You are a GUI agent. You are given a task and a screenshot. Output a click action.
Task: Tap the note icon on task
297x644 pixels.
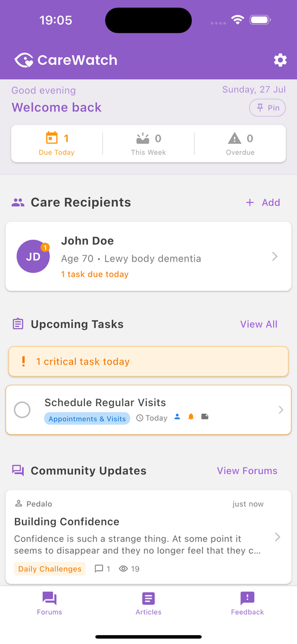click(205, 417)
